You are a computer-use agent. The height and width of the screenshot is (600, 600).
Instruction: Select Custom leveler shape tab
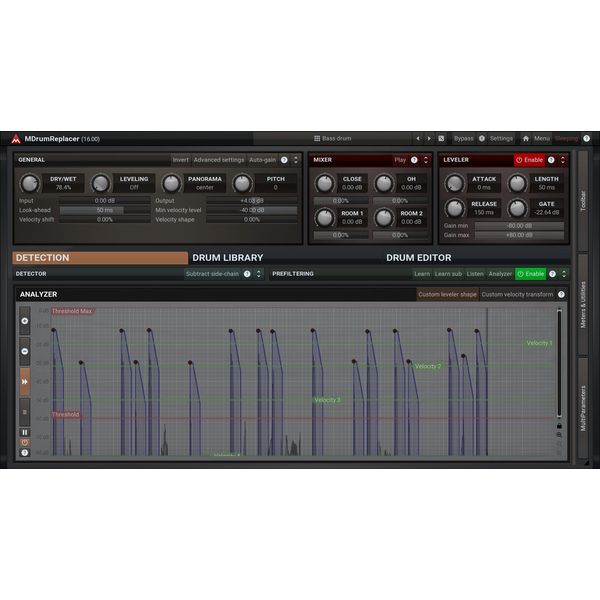click(447, 294)
